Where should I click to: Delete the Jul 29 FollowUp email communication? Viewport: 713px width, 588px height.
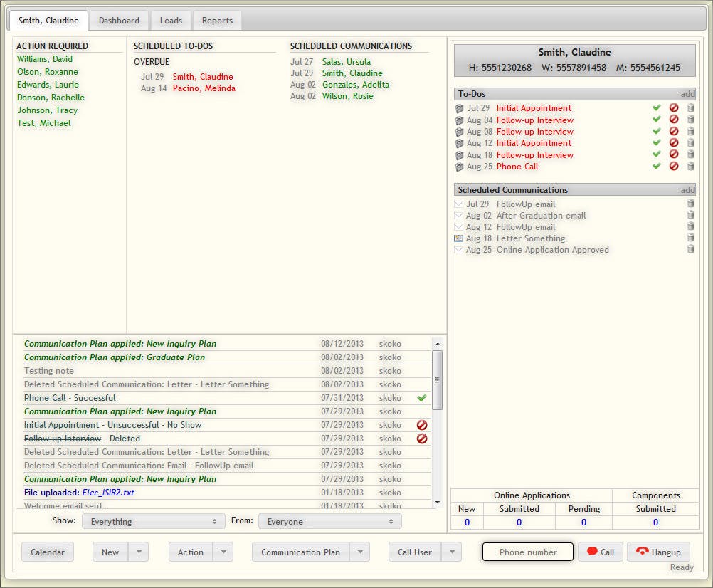point(691,204)
